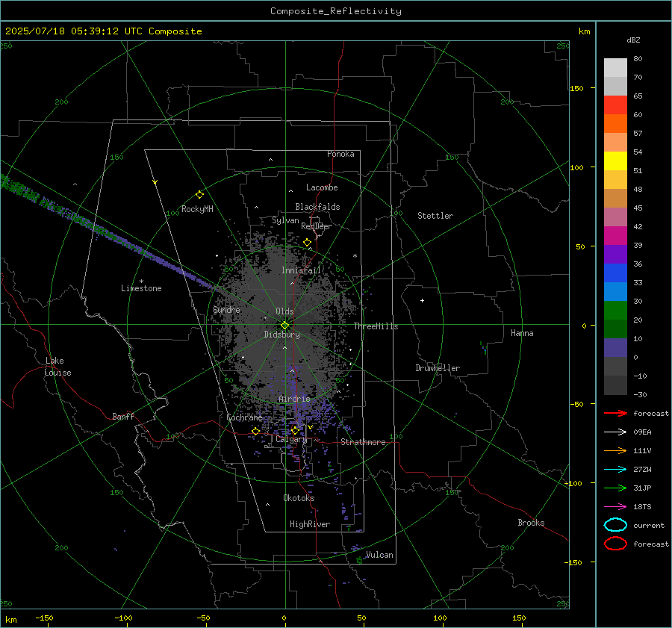672x628 pixels.
Task: Click the Didsbury town label
Action: [281, 335]
